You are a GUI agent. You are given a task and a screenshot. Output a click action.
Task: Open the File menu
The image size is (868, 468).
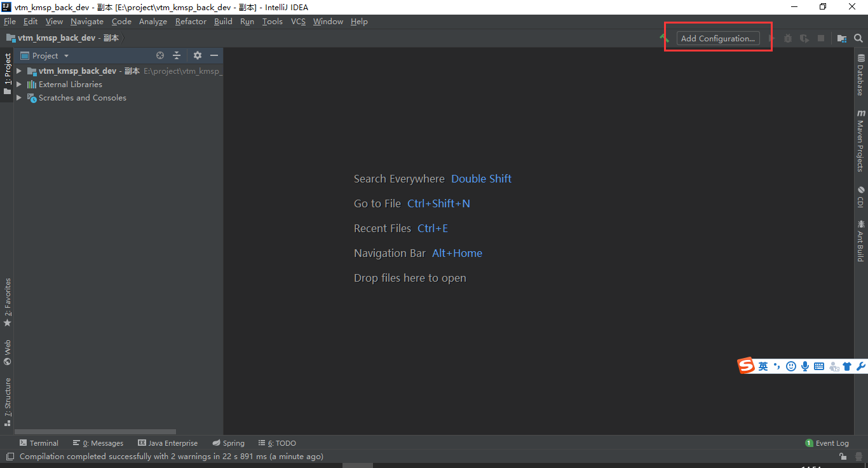pos(10,21)
